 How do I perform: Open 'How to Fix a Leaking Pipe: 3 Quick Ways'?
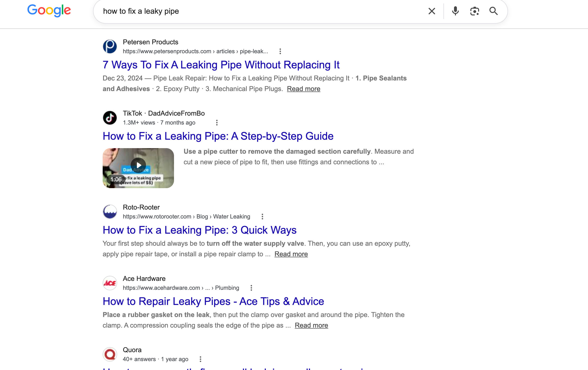[200, 230]
